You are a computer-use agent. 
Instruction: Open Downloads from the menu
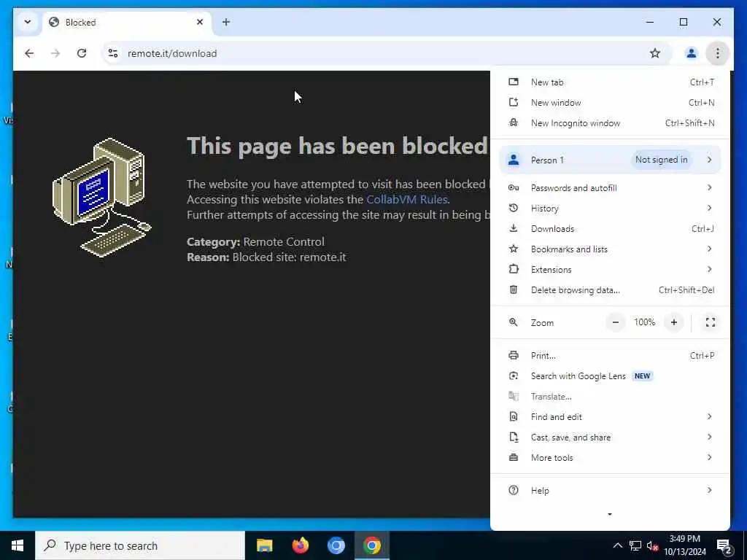(610, 228)
